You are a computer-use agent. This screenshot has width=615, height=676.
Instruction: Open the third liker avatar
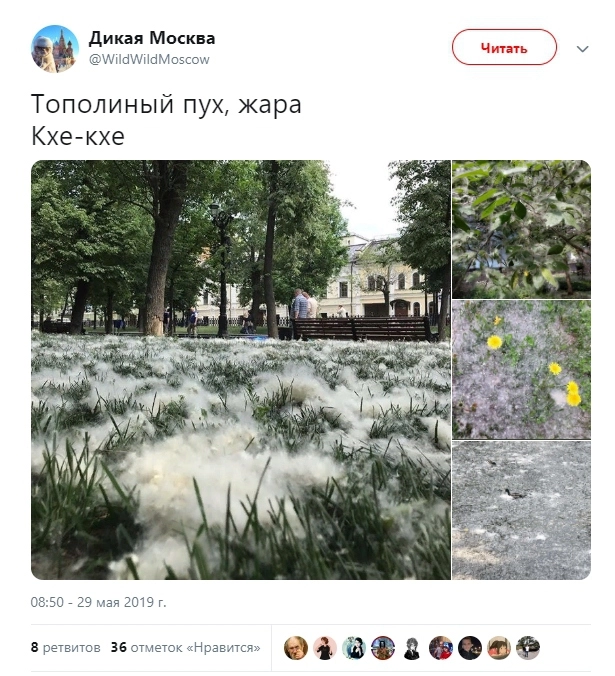[354, 648]
